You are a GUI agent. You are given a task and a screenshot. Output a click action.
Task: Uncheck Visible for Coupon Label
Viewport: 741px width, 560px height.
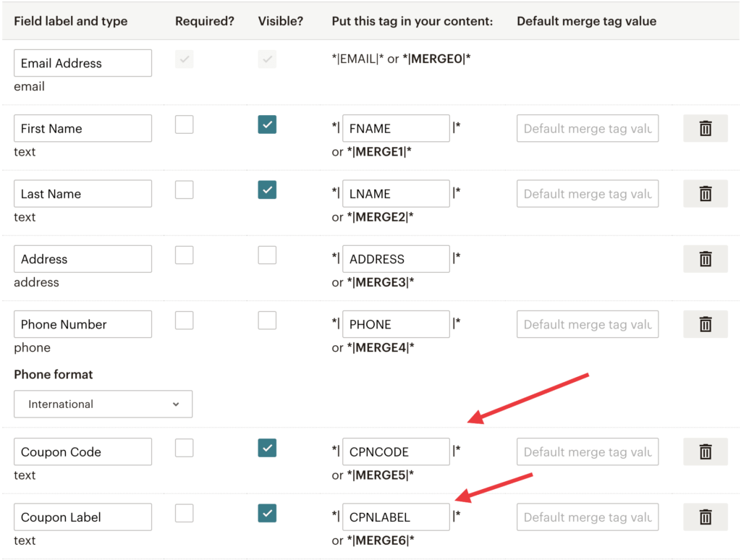267,512
